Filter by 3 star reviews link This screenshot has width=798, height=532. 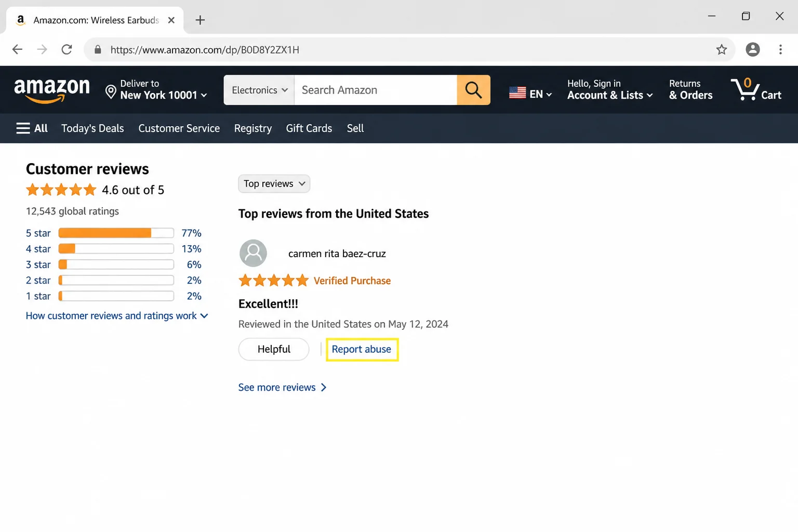[38, 264]
